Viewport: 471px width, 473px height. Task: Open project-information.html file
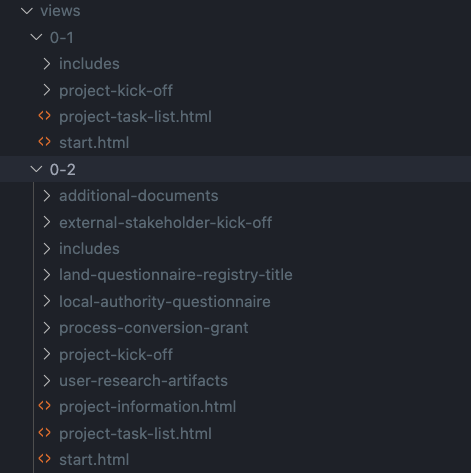click(148, 407)
